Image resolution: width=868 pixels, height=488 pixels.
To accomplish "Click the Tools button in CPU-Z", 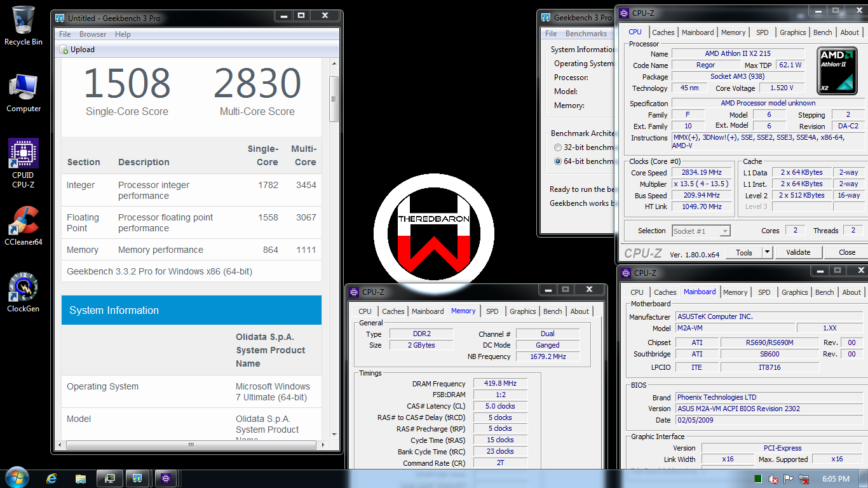I will [744, 252].
